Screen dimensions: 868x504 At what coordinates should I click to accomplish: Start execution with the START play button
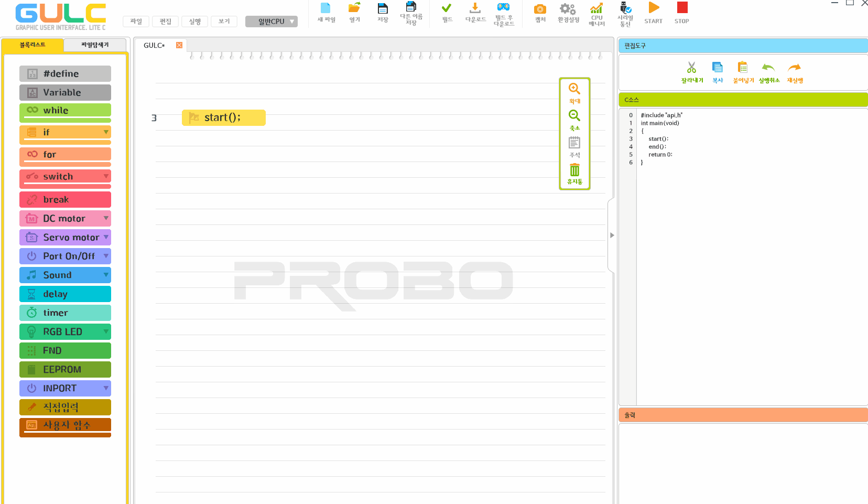[653, 13]
